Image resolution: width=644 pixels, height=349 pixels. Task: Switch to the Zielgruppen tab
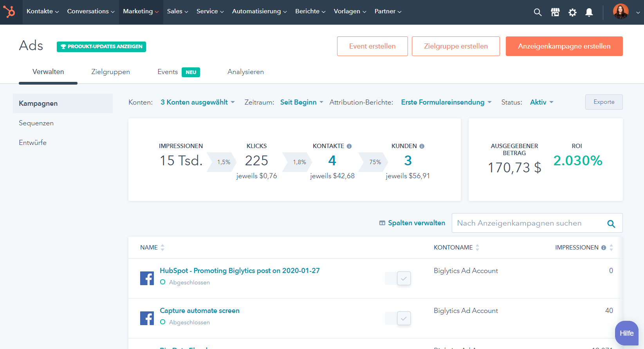(x=111, y=72)
